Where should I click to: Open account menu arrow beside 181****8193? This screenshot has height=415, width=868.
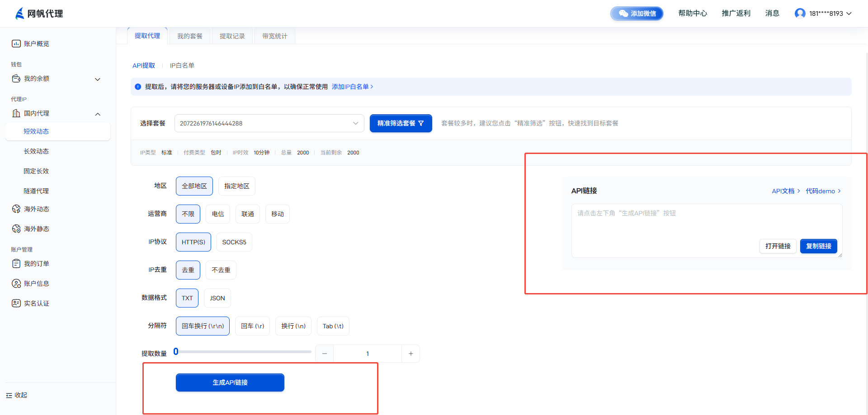tap(849, 14)
